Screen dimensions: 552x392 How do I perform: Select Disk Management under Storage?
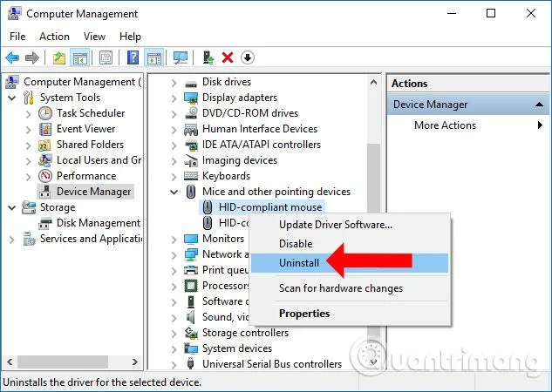point(99,223)
